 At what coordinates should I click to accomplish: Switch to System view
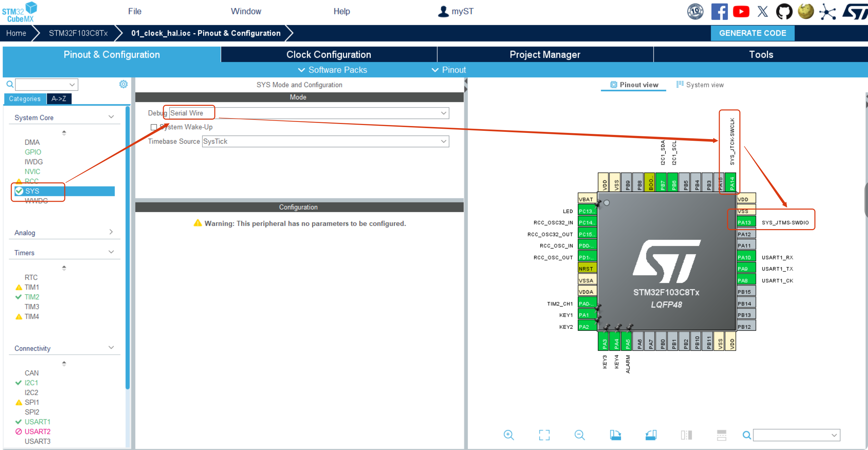click(700, 85)
